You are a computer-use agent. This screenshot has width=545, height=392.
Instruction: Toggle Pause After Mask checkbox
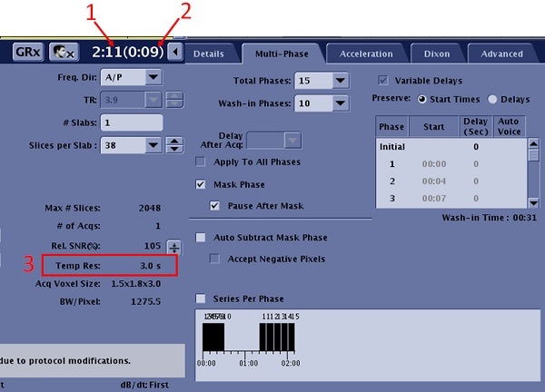click(215, 206)
